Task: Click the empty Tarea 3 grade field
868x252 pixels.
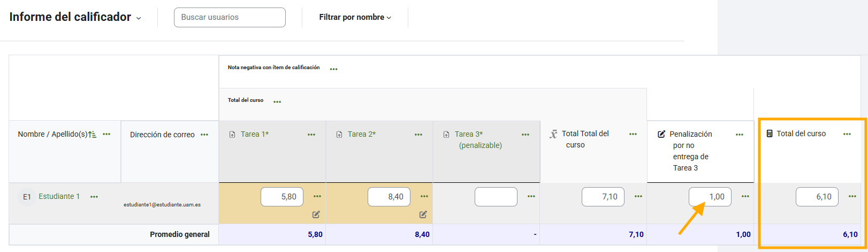Action: [x=496, y=197]
